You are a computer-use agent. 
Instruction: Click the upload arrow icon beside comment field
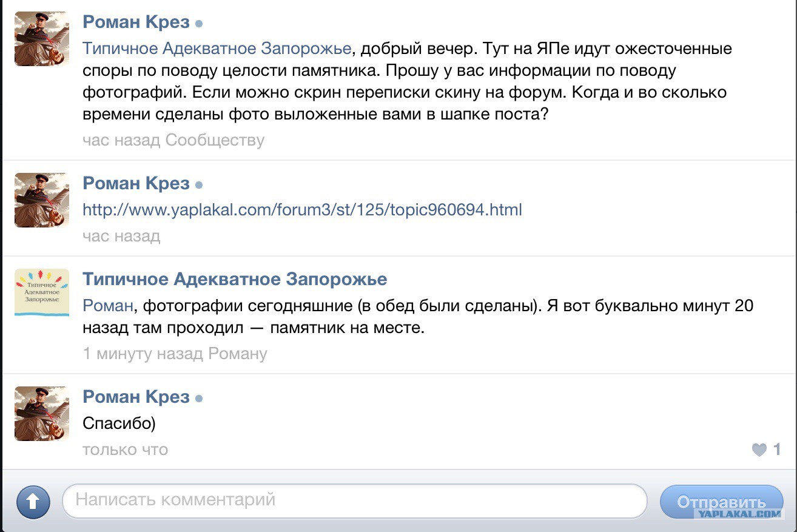coord(33,502)
